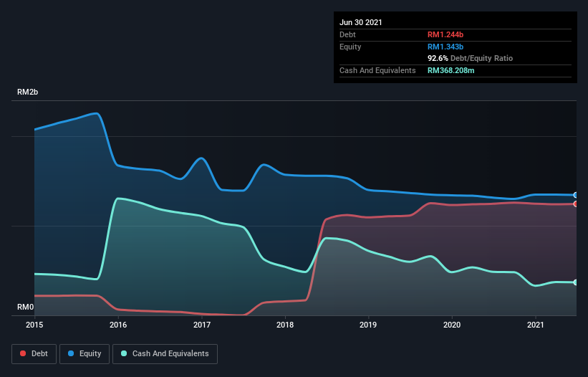Click the RM2b y-axis label
588x377 pixels.
(27, 92)
